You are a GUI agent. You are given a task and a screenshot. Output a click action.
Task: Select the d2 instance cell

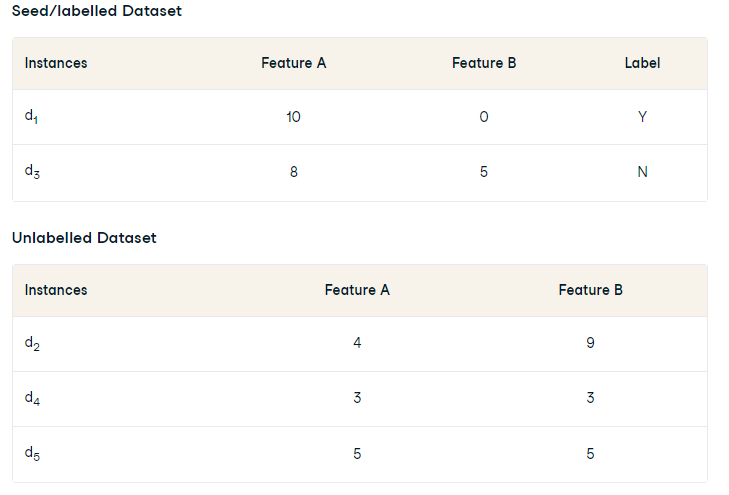click(32, 344)
